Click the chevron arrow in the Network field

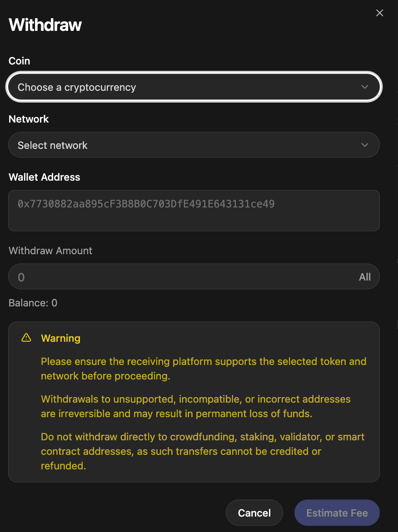point(364,145)
